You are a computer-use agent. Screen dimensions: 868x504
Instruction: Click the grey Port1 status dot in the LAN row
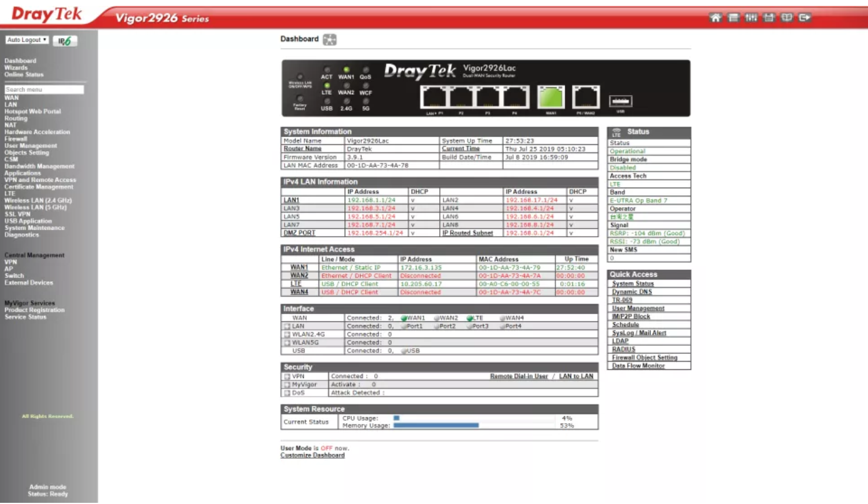coord(404,326)
